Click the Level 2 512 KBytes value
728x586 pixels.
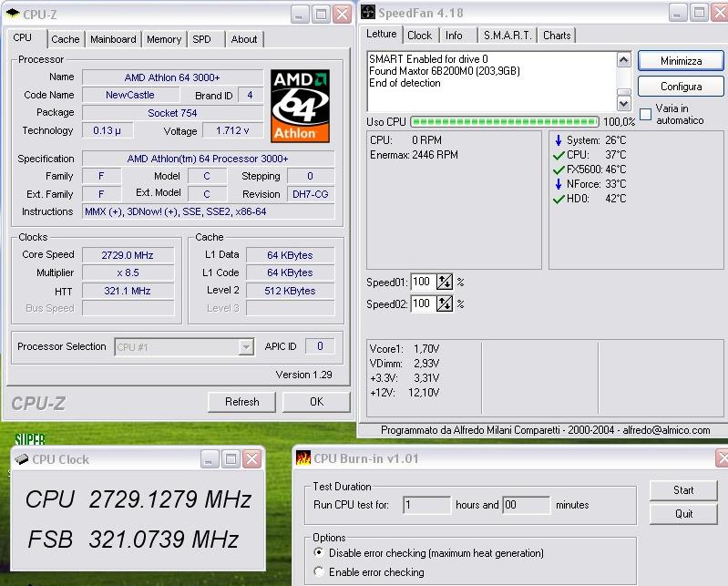(x=290, y=291)
